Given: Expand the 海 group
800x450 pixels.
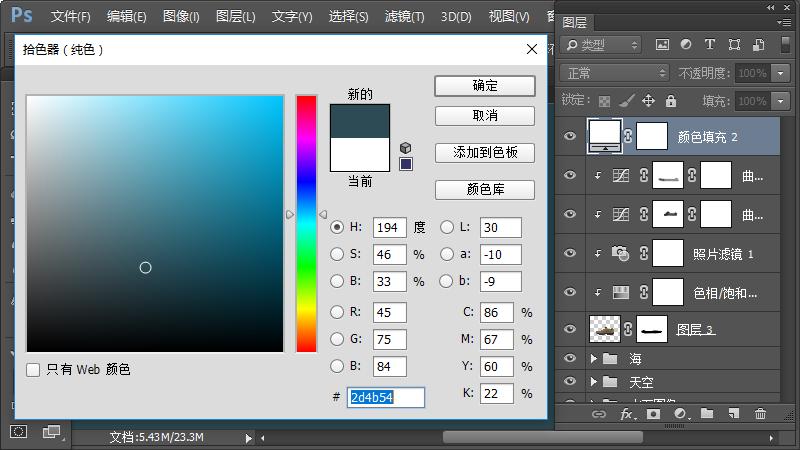Looking at the screenshot, I should 593,359.
